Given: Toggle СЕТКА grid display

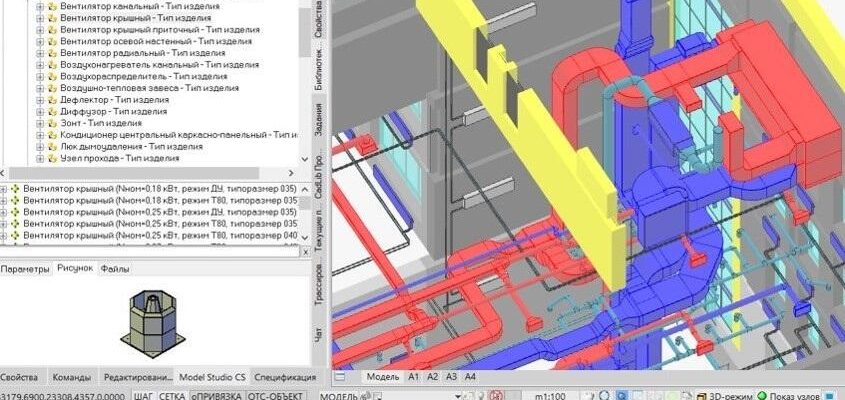Looking at the screenshot, I should coord(172,394).
